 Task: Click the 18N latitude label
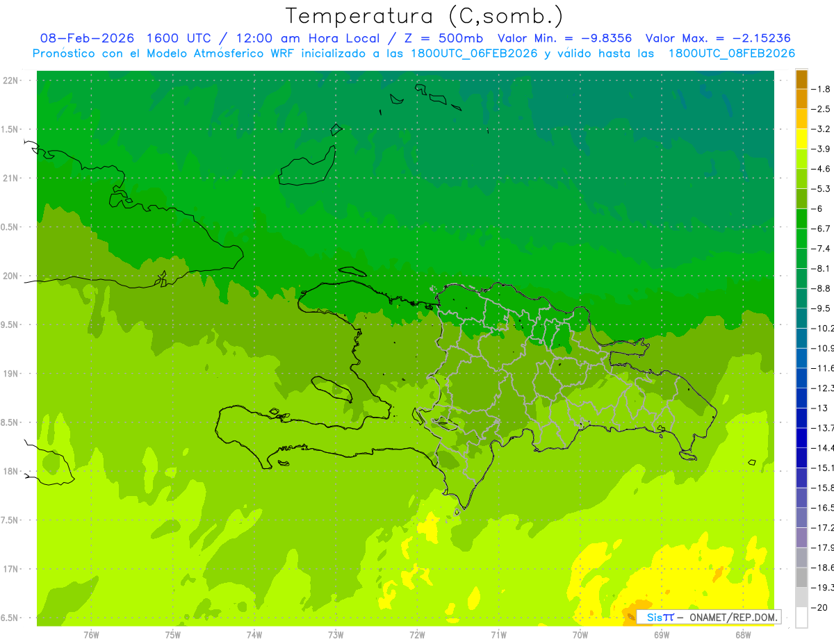[x=12, y=471]
